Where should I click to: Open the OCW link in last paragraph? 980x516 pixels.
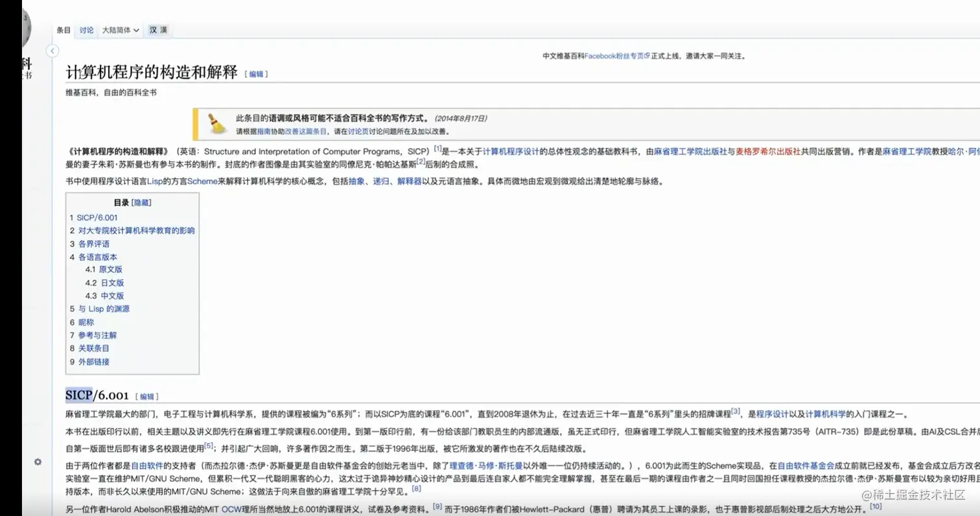tap(231, 510)
